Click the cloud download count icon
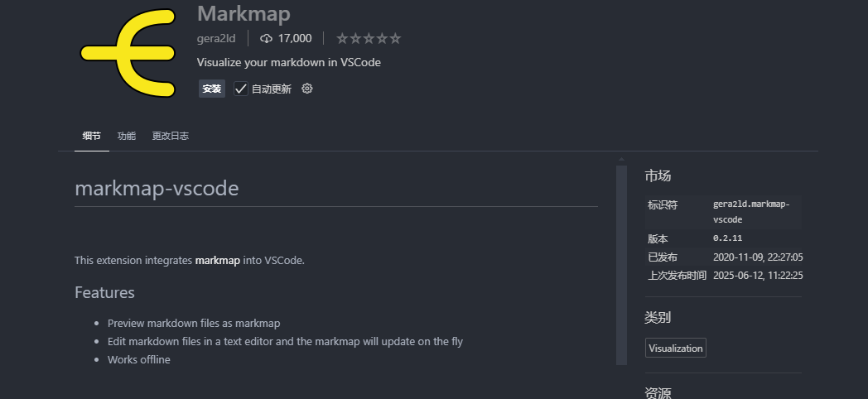868x399 pixels. click(x=266, y=38)
